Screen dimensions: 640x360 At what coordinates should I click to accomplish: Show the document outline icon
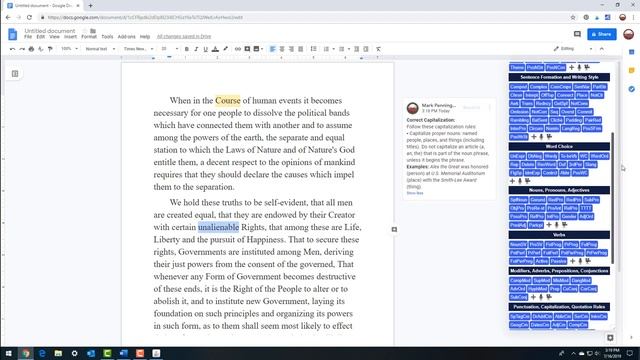click(15, 73)
